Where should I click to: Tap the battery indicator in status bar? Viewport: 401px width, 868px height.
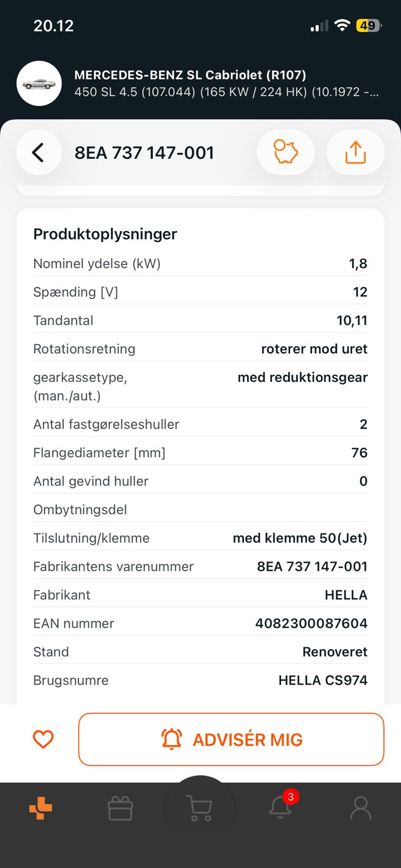[368, 25]
